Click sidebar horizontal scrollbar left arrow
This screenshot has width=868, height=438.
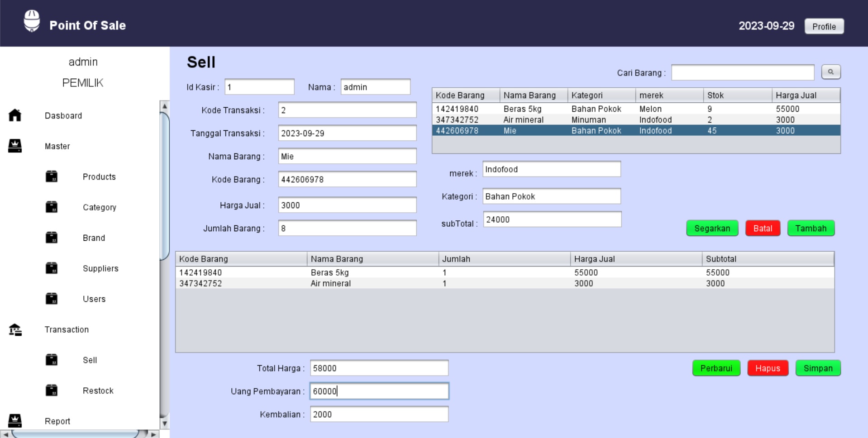5,434
